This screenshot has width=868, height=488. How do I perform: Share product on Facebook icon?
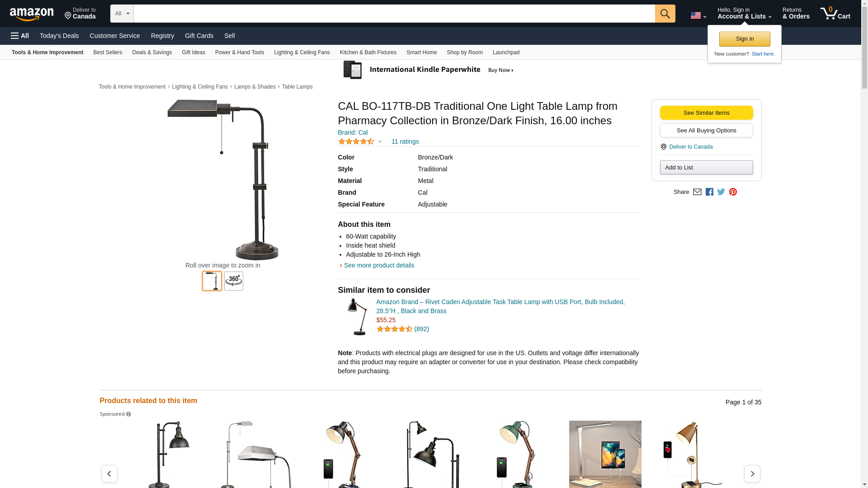[709, 192]
